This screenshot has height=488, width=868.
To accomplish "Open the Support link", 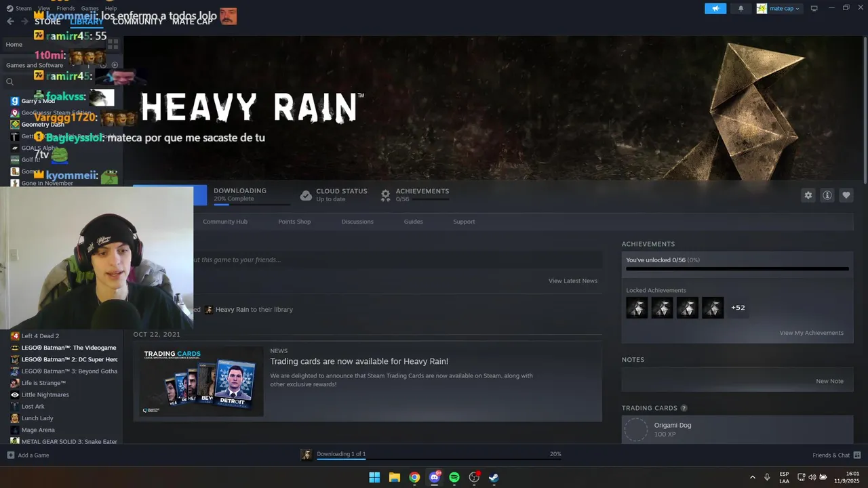I will point(464,222).
